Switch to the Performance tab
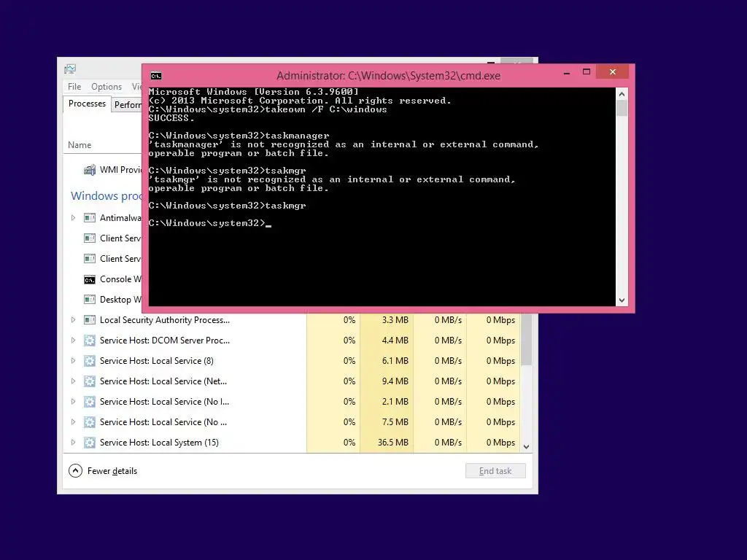This screenshot has height=560, width=747. (x=127, y=105)
